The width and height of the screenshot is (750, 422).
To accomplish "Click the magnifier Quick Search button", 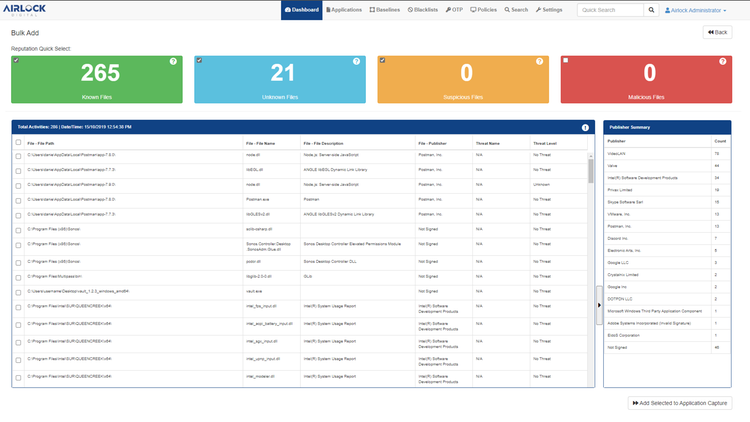I will [651, 10].
